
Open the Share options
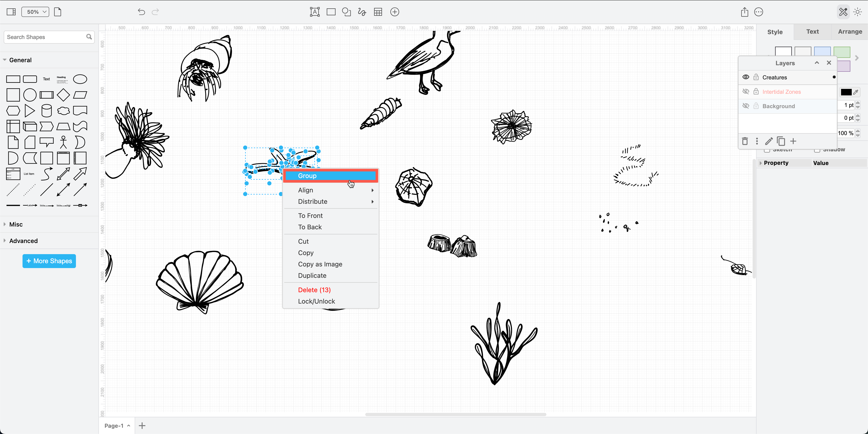point(744,12)
